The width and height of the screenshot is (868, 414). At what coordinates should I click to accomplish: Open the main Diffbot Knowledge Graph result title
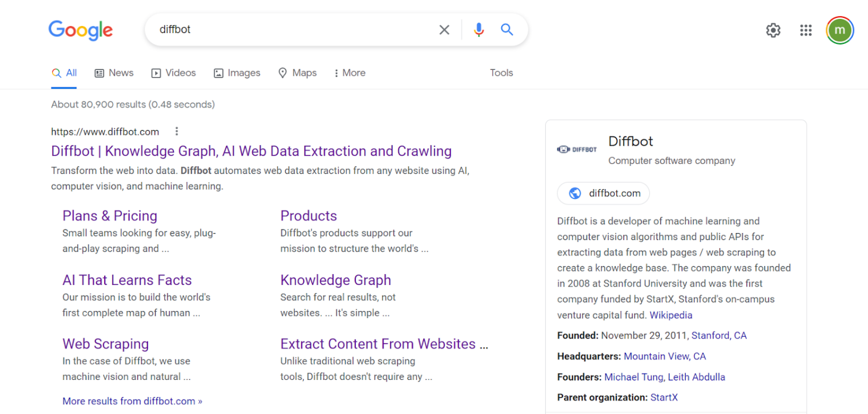point(251,151)
